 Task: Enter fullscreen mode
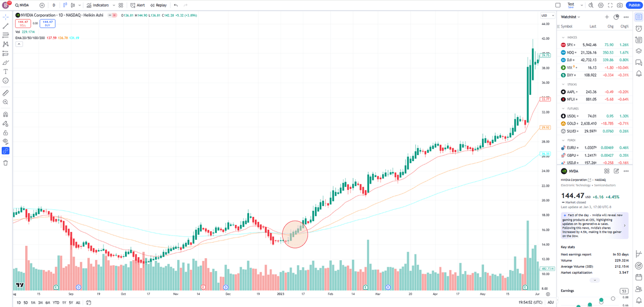(x=610, y=5)
